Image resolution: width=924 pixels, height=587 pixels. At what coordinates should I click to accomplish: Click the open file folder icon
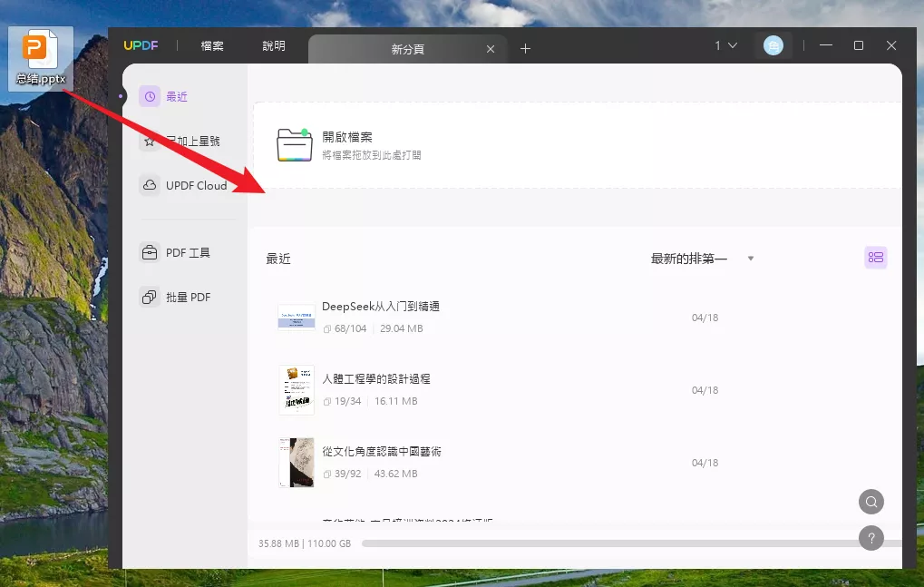(295, 144)
